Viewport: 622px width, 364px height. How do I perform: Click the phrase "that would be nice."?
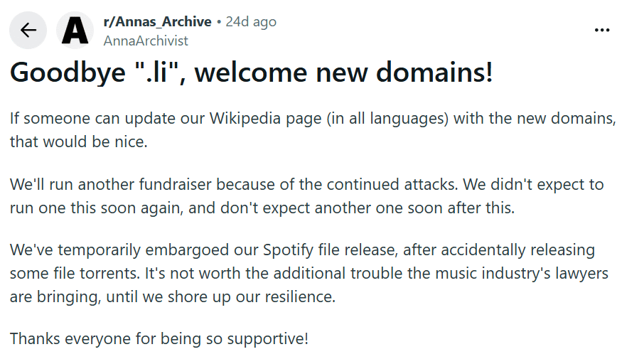[78, 142]
